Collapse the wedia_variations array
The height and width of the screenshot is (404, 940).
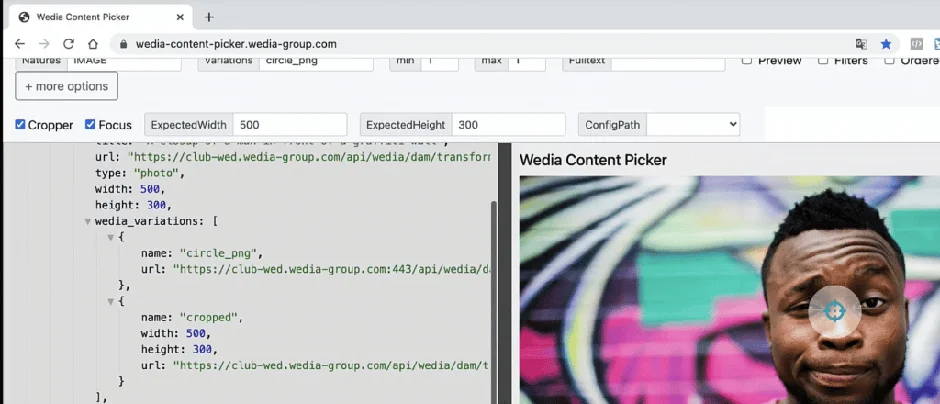click(88, 222)
